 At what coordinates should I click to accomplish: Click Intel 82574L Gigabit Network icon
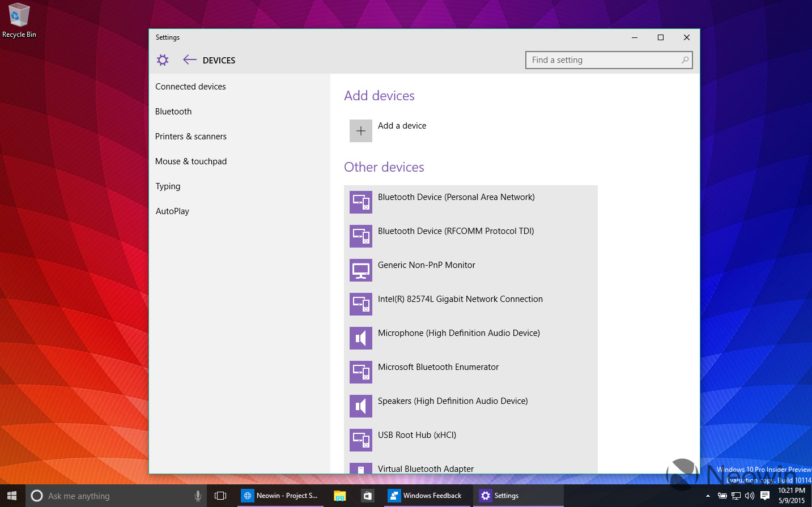pos(361,304)
